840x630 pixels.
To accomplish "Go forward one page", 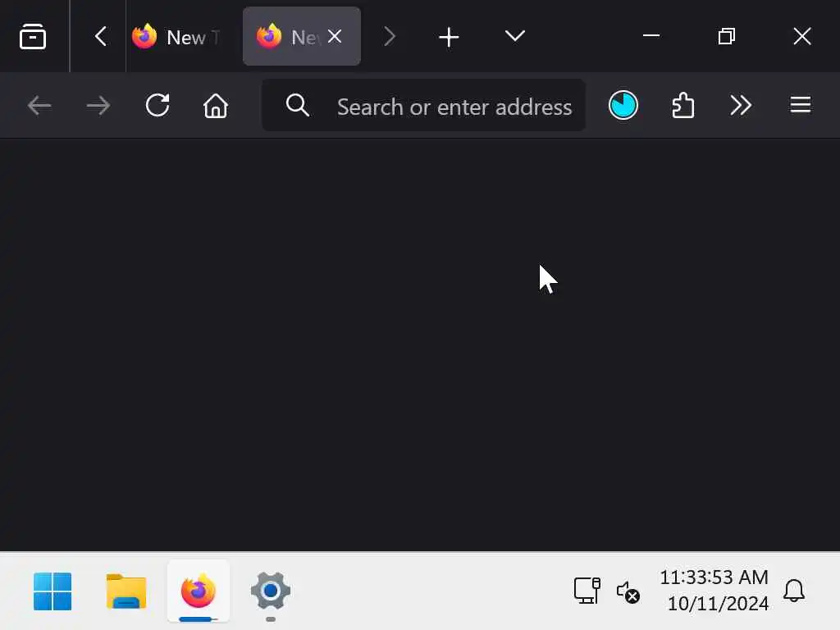I will tap(98, 105).
